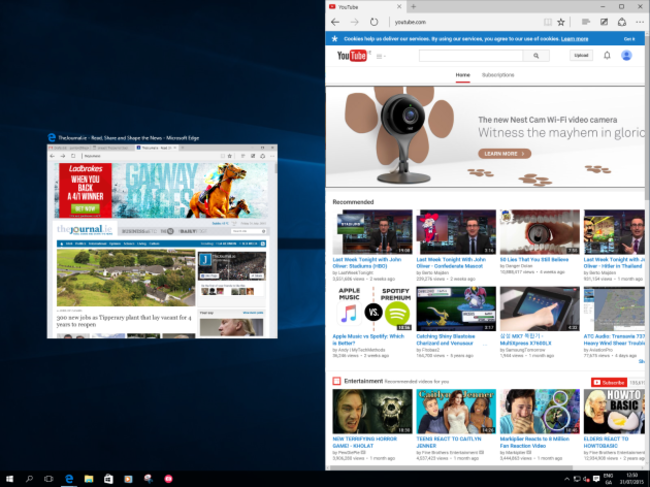The height and width of the screenshot is (487, 650).
Task: Click LEARN MORE on Nest Cam banner
Action: (x=504, y=154)
